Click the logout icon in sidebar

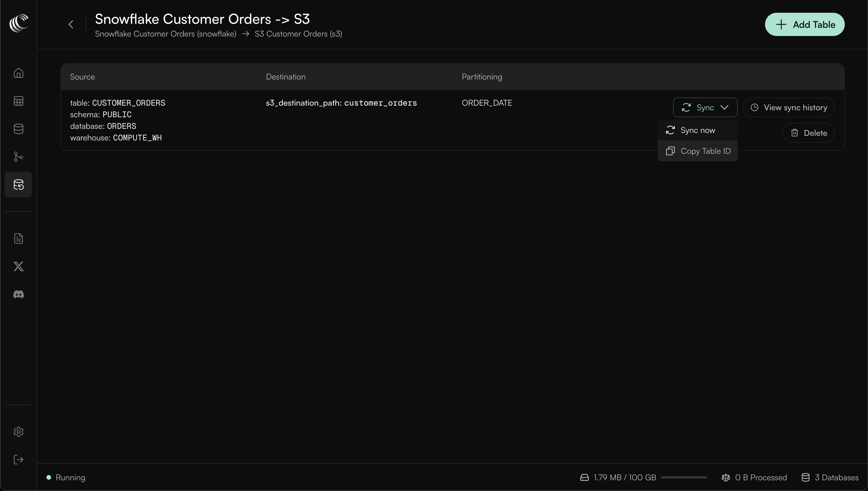pos(19,460)
